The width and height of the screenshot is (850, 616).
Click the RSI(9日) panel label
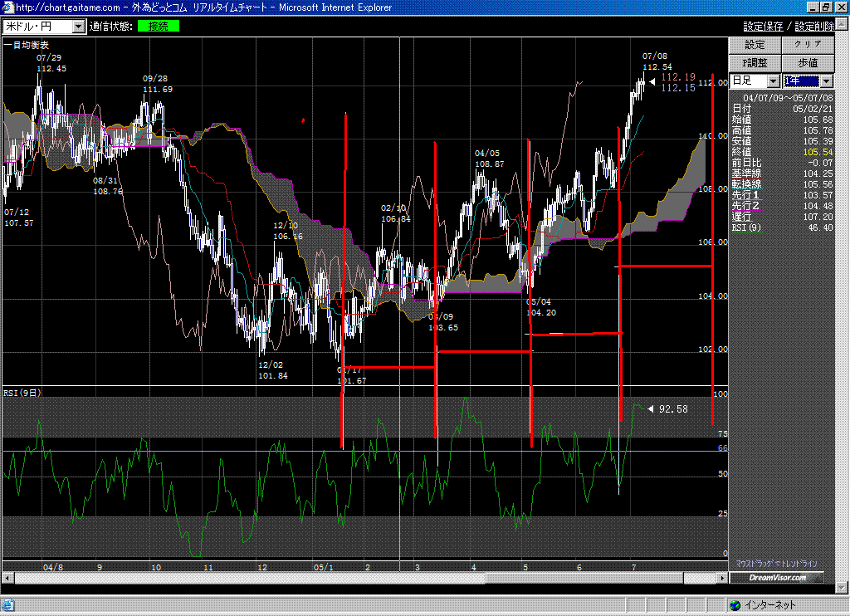22,393
